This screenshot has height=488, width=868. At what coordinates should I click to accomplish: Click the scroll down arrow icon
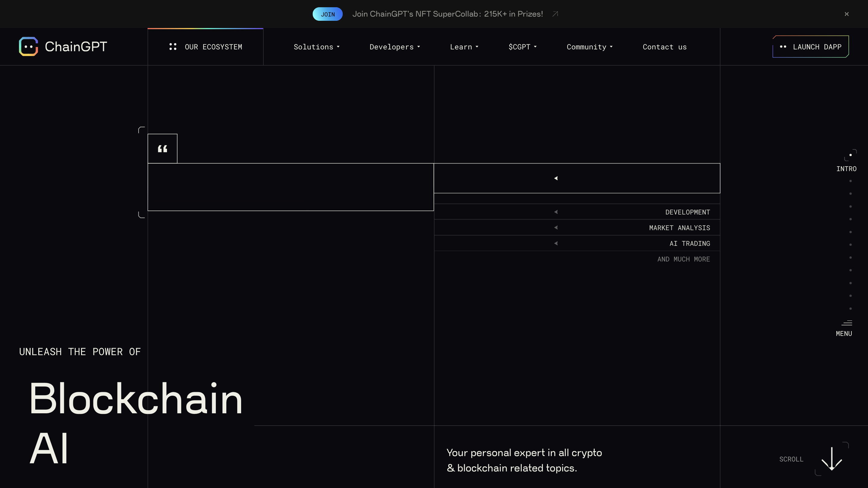click(832, 459)
